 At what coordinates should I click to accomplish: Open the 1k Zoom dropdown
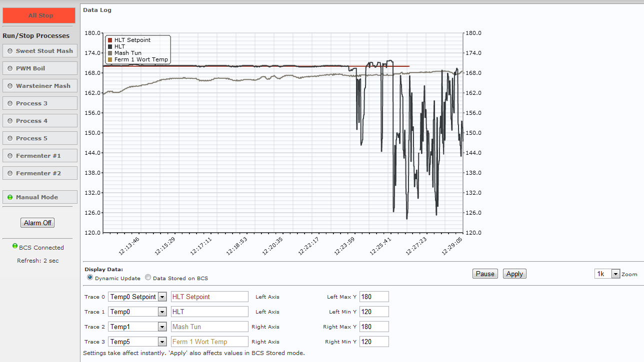pyautogui.click(x=607, y=274)
